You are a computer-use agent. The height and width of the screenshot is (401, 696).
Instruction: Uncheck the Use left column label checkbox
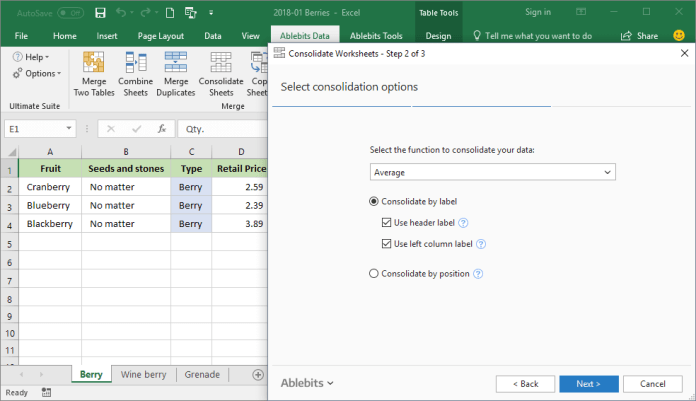pos(386,243)
